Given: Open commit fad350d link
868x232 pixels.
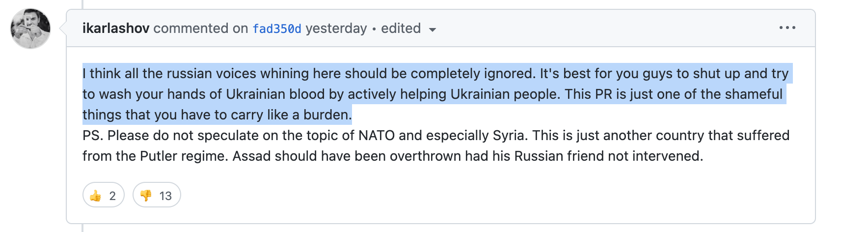Looking at the screenshot, I should click(x=277, y=29).
